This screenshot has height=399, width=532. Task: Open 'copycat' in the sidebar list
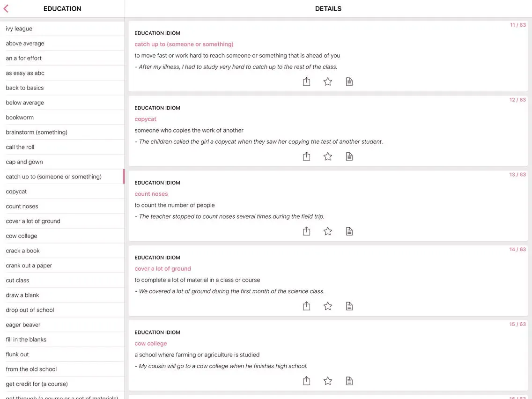click(62, 192)
